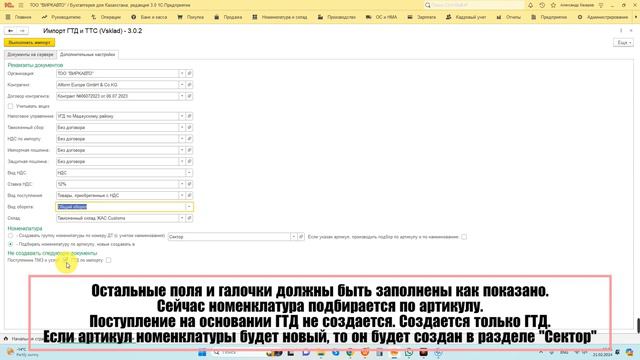Expand the sections bar overflow arrow
The width and height of the screenshot is (640, 360).
click(x=636, y=17)
